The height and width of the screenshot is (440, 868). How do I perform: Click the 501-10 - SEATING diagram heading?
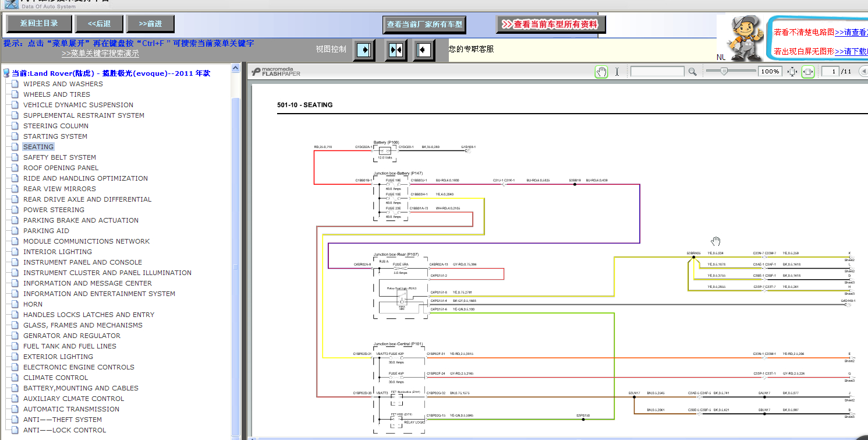pyautogui.click(x=305, y=105)
